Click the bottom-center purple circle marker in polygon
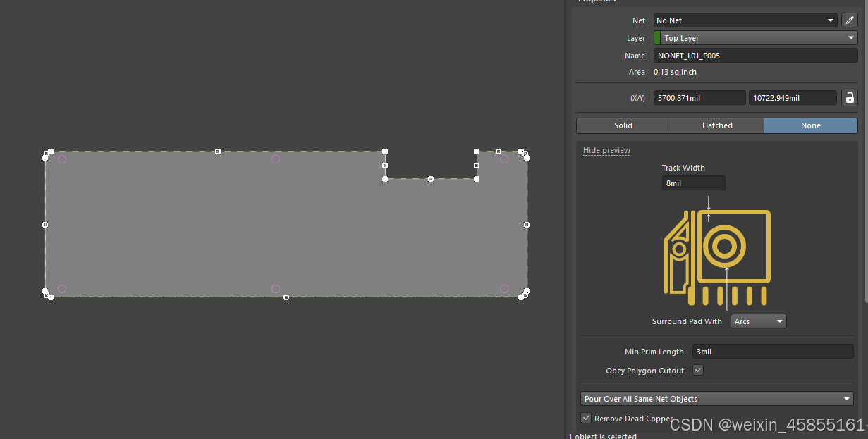The height and width of the screenshot is (439, 868). pos(276,289)
